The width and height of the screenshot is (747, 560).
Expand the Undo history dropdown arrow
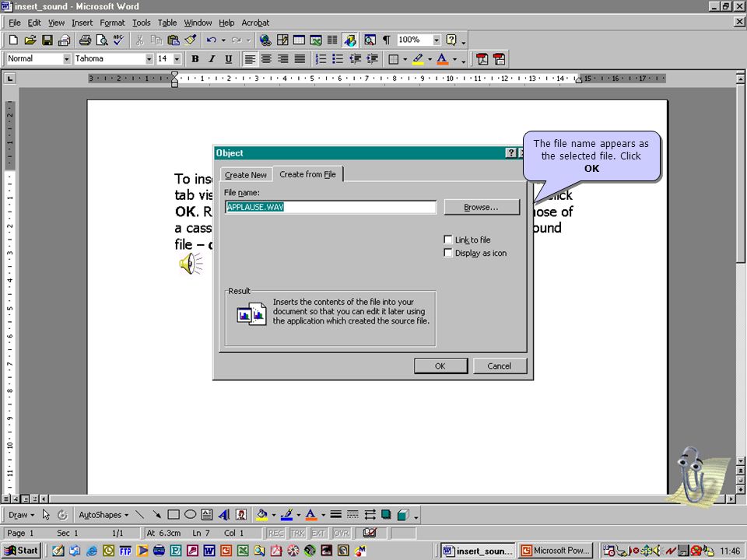pyautogui.click(x=223, y=40)
